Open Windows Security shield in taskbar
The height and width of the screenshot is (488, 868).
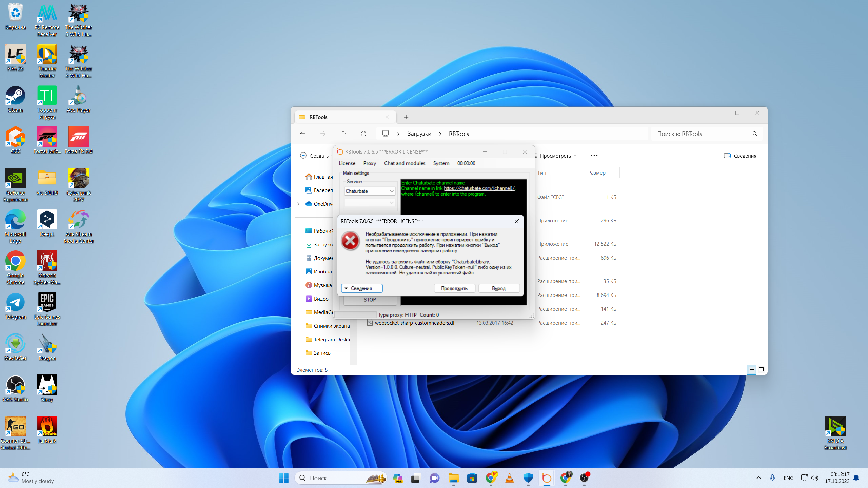tap(528, 478)
